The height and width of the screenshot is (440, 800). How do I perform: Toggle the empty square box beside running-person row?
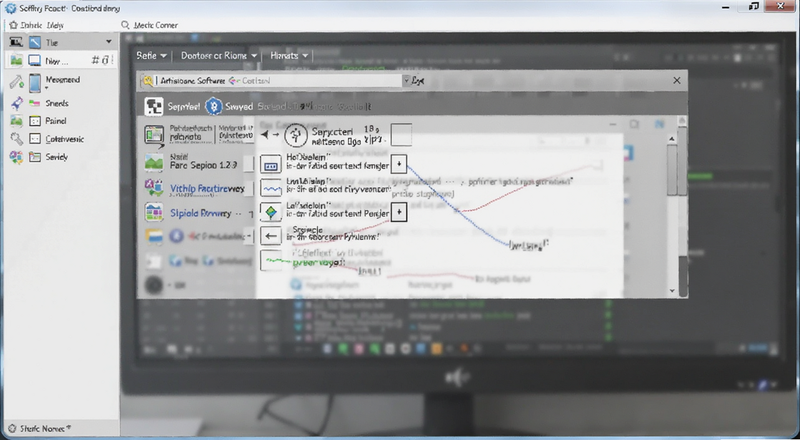click(401, 135)
